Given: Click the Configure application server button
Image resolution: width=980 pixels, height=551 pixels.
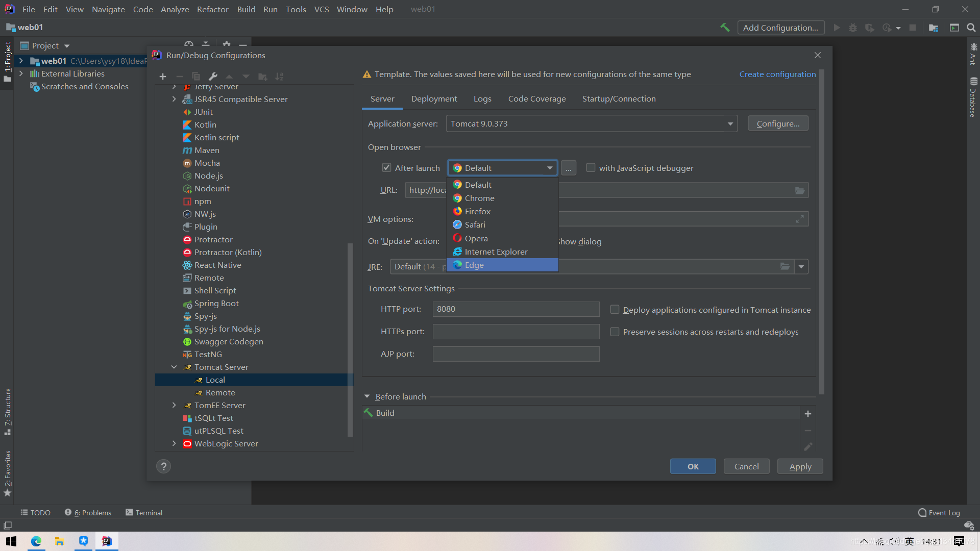Looking at the screenshot, I should [x=777, y=123].
